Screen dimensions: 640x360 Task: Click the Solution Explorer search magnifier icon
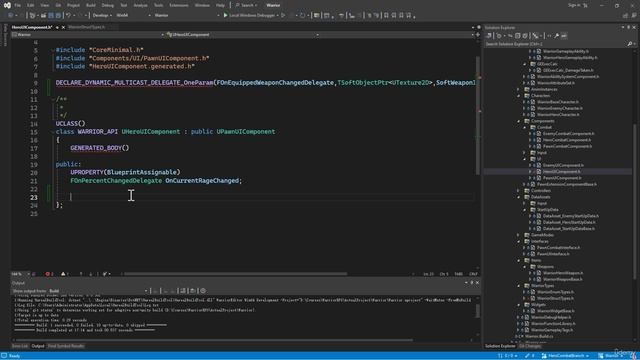pos(629,44)
